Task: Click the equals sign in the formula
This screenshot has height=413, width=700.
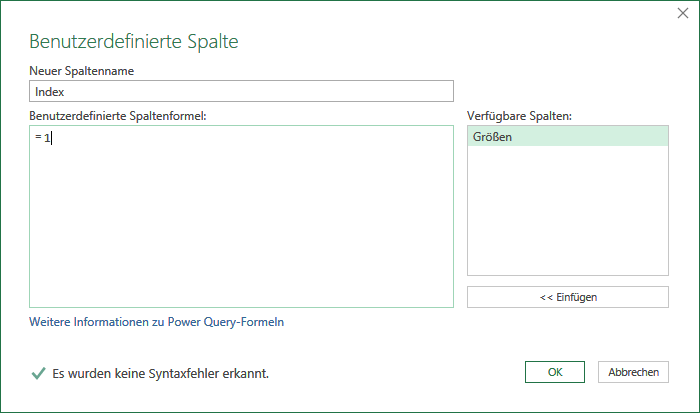Action: [x=38, y=137]
